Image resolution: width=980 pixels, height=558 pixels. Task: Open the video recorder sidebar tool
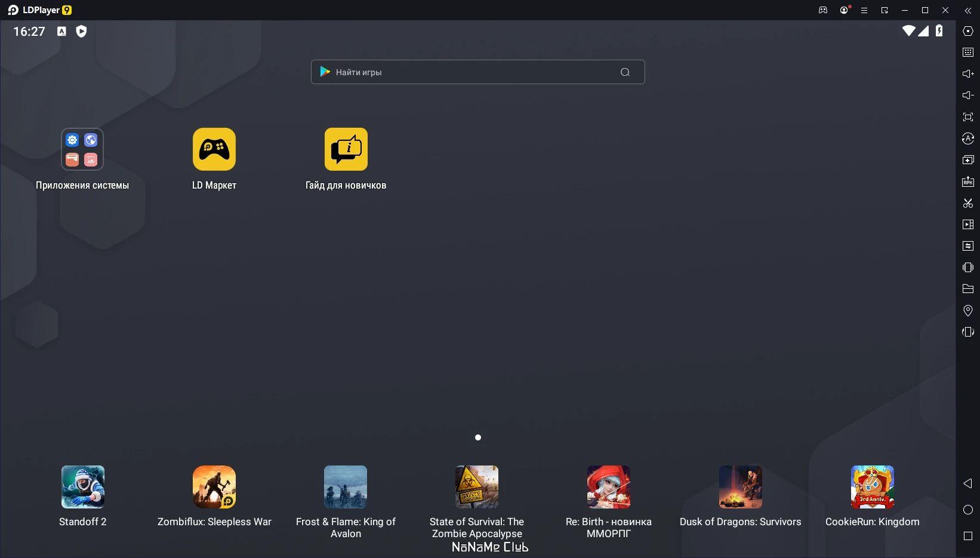pyautogui.click(x=968, y=224)
